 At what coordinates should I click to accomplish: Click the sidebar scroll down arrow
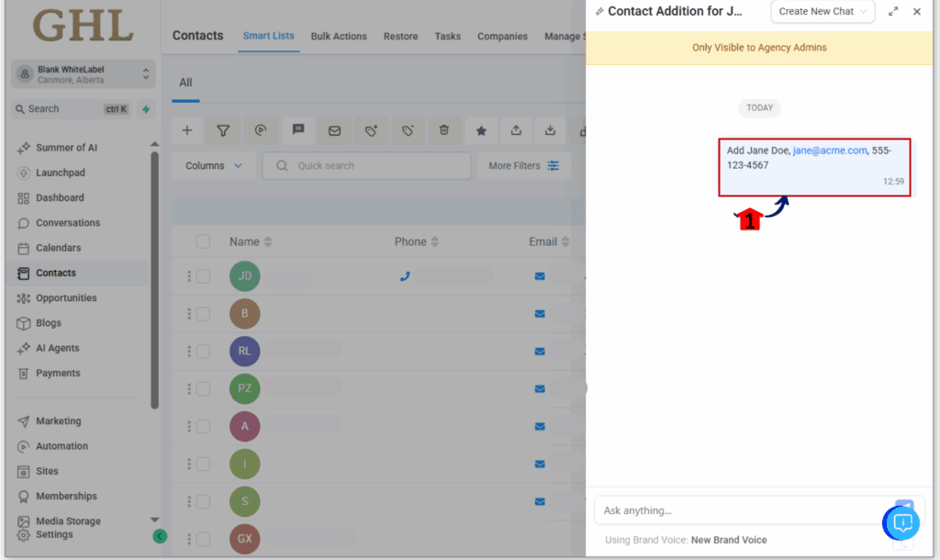coord(154,520)
